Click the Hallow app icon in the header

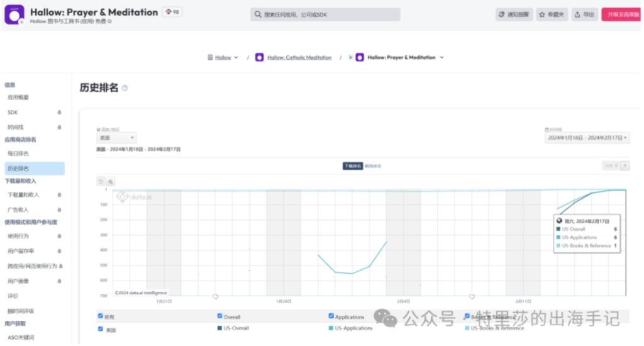point(14,15)
